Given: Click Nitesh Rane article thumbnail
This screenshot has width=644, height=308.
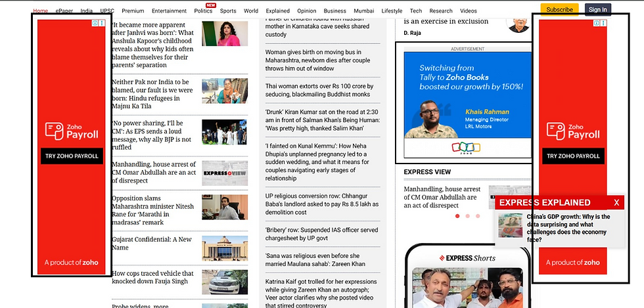Looking at the screenshot, I should coord(225,207).
